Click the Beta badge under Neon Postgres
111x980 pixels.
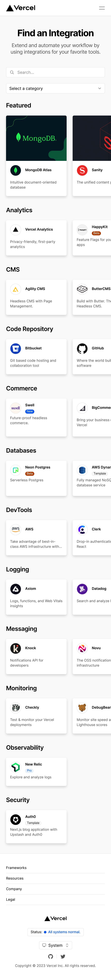(30, 474)
